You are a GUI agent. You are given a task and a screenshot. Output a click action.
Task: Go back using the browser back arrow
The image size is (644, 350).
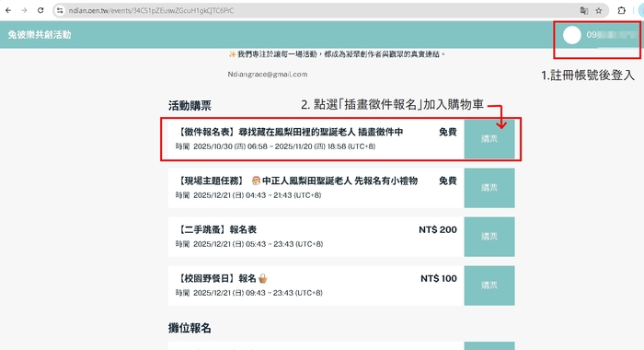[x=8, y=10]
